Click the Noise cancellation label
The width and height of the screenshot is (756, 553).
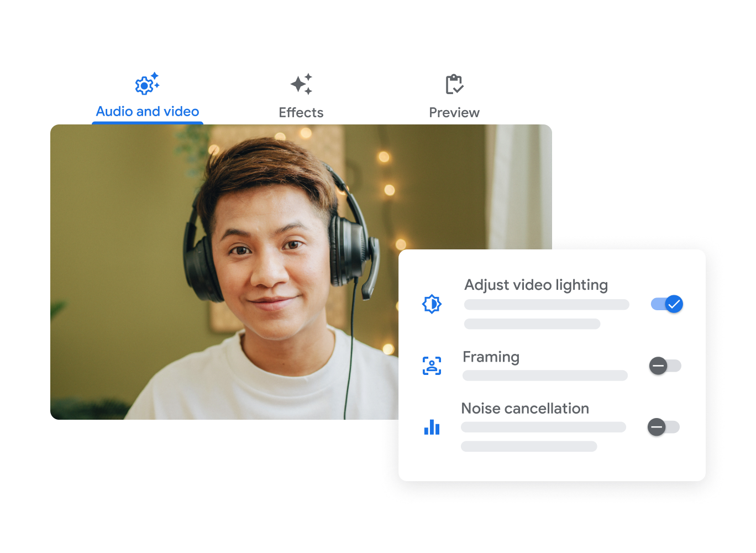[524, 408]
